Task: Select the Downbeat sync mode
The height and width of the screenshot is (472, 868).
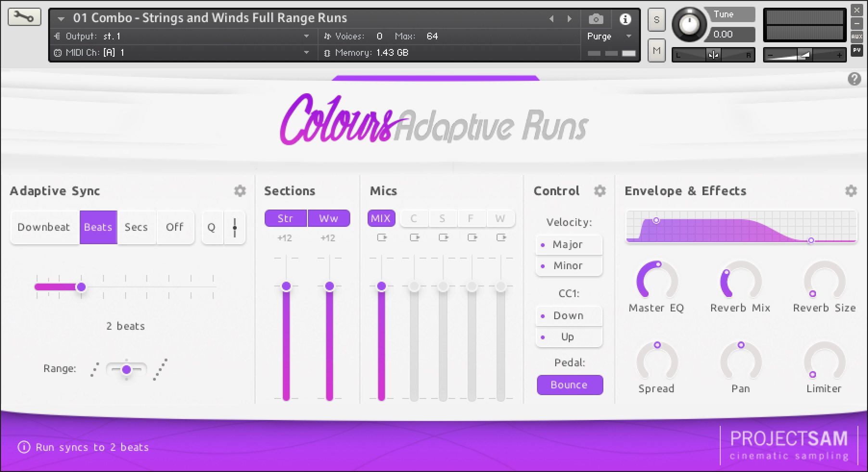Action: (44, 227)
